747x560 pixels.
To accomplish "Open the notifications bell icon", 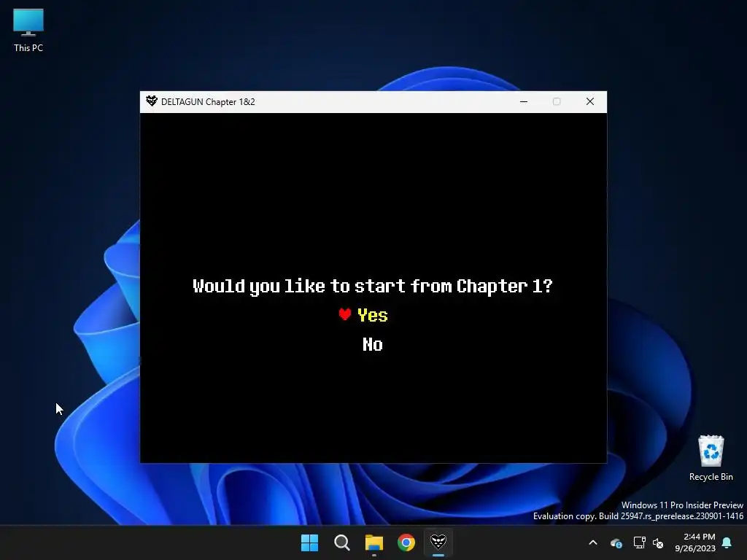I will [727, 542].
